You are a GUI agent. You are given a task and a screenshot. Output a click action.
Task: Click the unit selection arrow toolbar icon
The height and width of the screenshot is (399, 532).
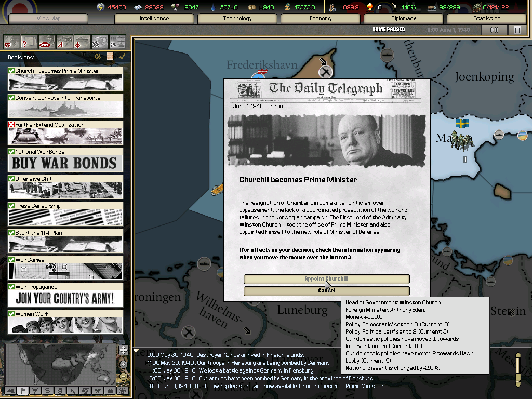[x=117, y=42]
